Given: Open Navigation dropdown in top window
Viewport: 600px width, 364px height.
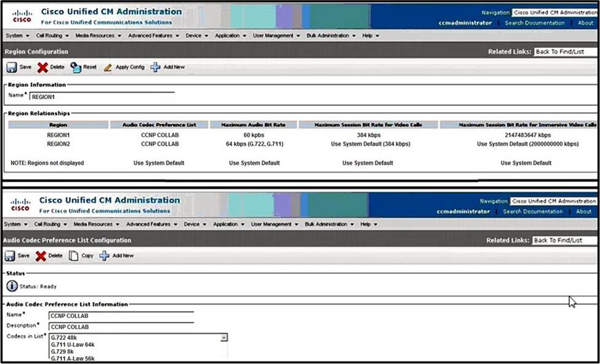Looking at the screenshot, I should click(x=555, y=13).
